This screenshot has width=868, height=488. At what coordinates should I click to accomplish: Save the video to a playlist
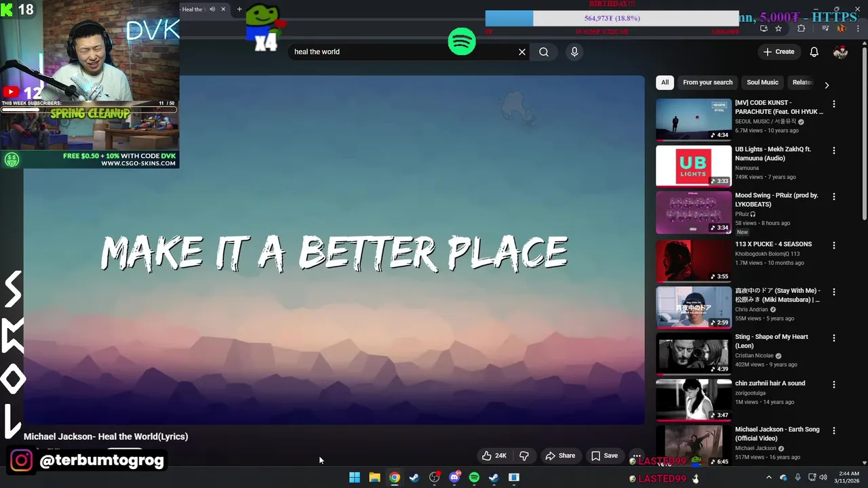coord(604,455)
